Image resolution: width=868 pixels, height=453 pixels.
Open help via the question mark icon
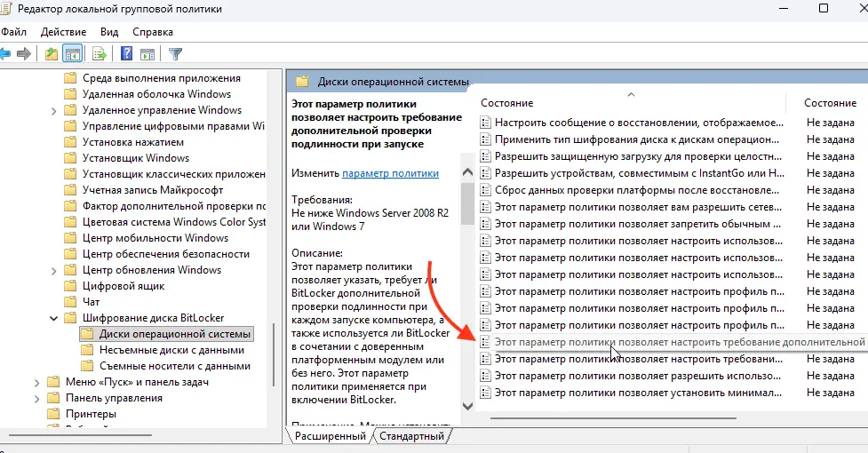pyautogui.click(x=126, y=54)
